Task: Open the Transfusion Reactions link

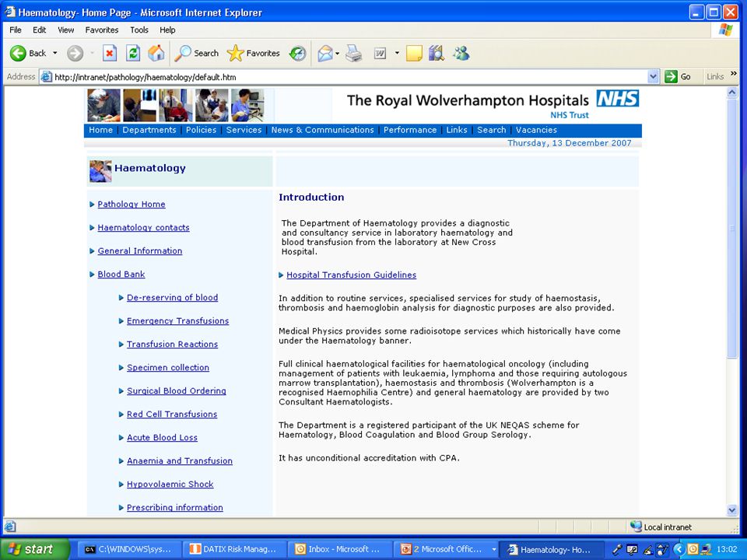Action: point(172,345)
